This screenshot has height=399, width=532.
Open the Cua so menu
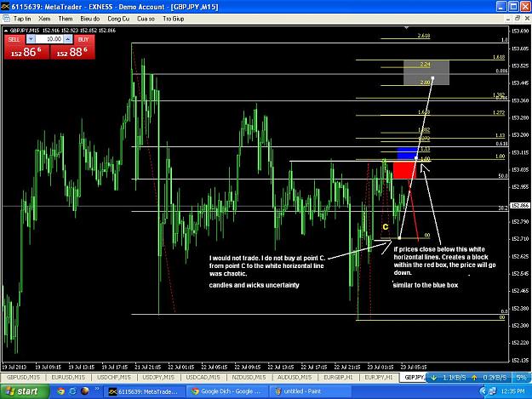point(146,19)
